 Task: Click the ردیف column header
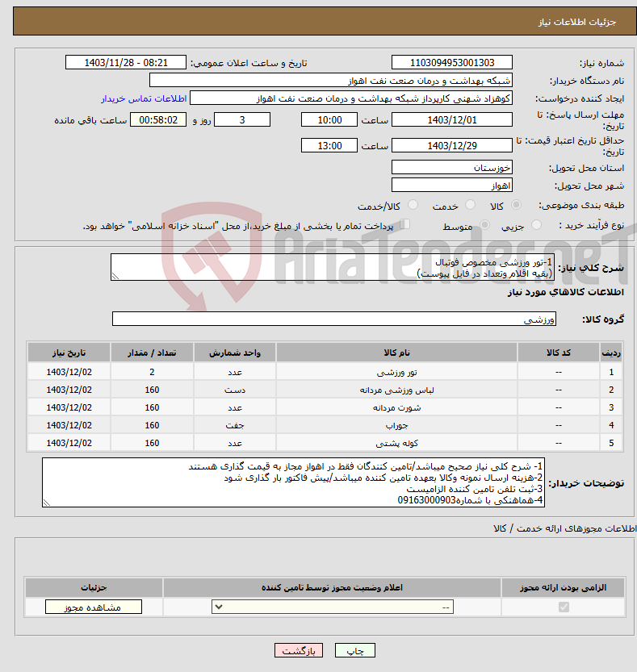pos(611,353)
